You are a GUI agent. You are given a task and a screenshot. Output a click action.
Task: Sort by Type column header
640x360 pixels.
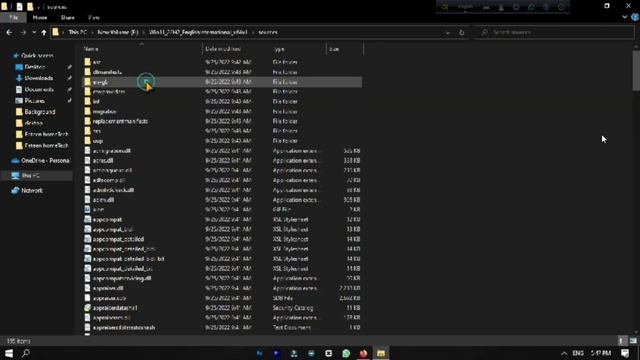pos(298,49)
